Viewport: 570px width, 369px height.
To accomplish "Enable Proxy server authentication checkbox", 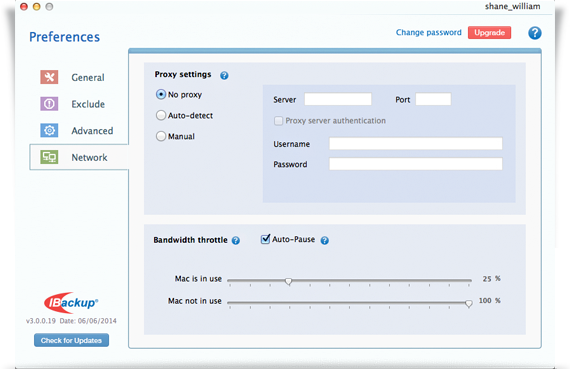I will click(x=278, y=121).
